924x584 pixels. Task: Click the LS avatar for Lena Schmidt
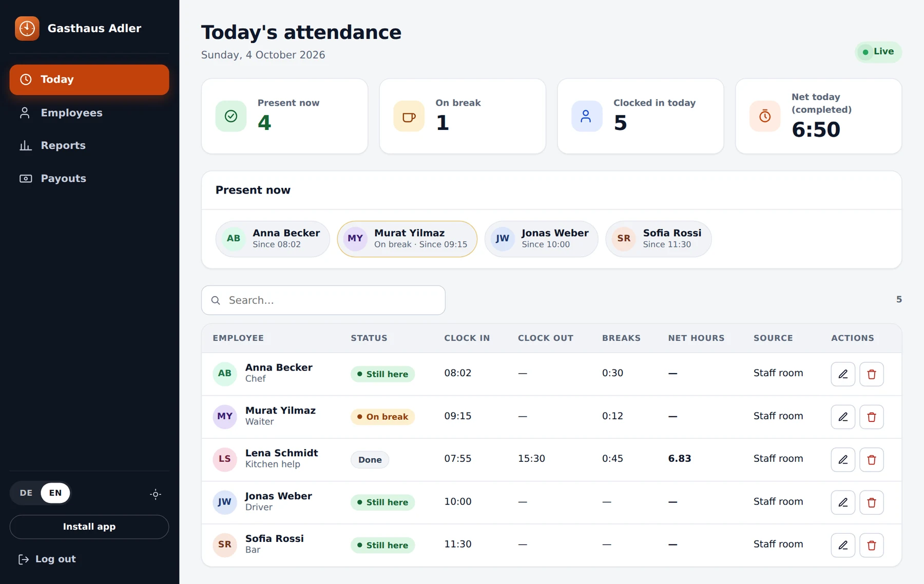point(225,459)
